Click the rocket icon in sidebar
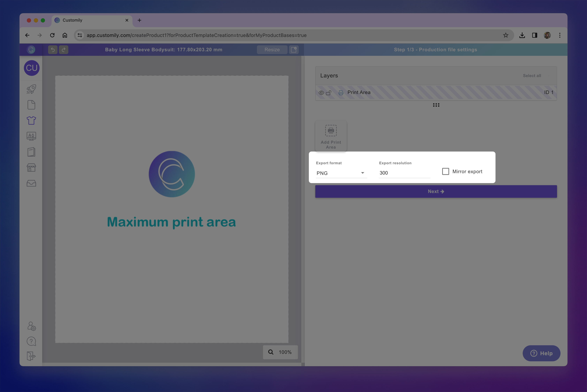The height and width of the screenshot is (392, 587). click(x=31, y=89)
